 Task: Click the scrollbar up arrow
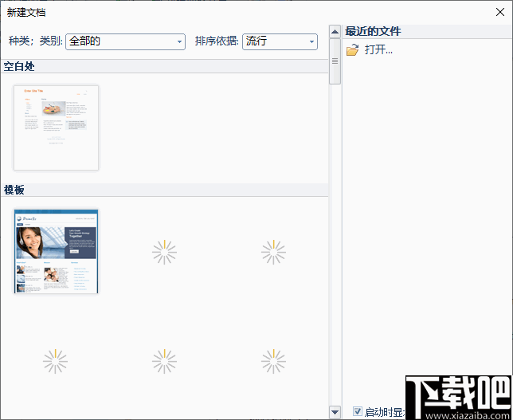coord(335,32)
